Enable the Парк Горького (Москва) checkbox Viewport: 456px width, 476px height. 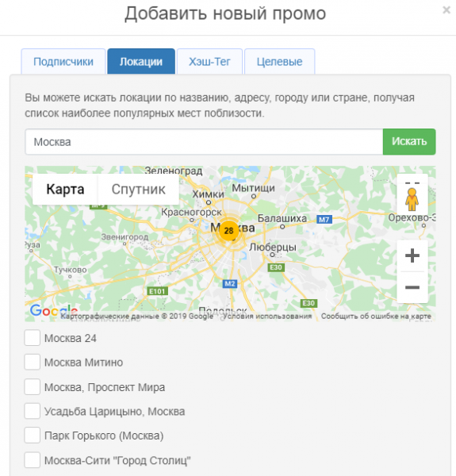click(x=33, y=436)
